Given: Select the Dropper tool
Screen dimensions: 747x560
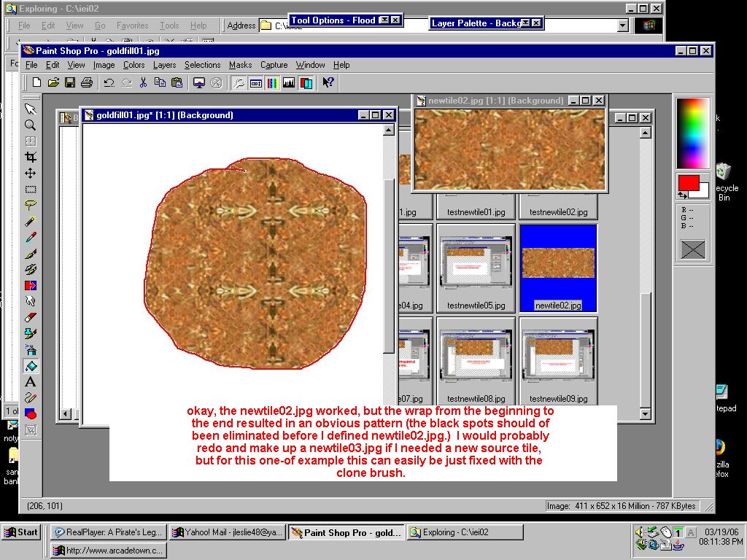Looking at the screenshot, I should (x=31, y=238).
